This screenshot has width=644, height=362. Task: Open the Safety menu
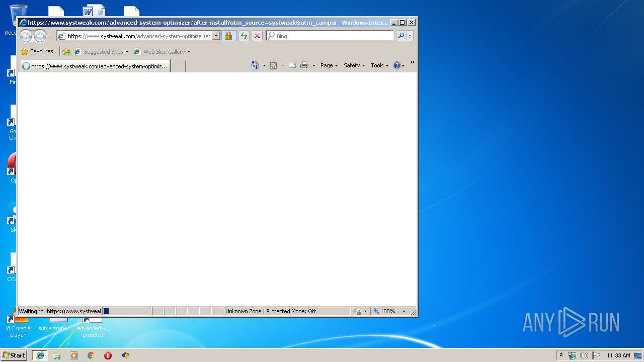354,65
